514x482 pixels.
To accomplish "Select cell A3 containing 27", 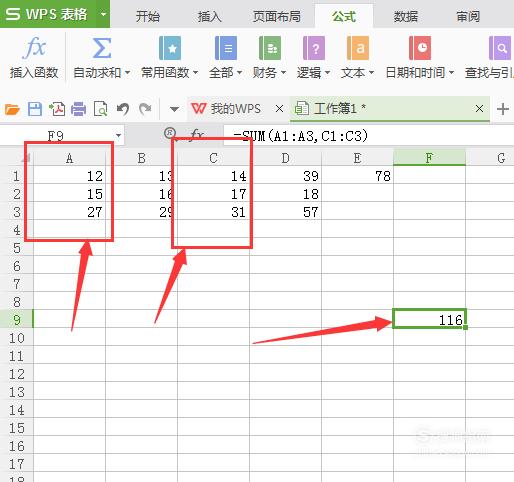I will [x=69, y=212].
